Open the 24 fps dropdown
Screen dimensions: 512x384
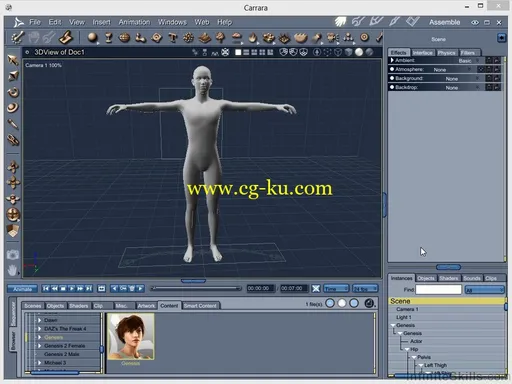pos(365,288)
